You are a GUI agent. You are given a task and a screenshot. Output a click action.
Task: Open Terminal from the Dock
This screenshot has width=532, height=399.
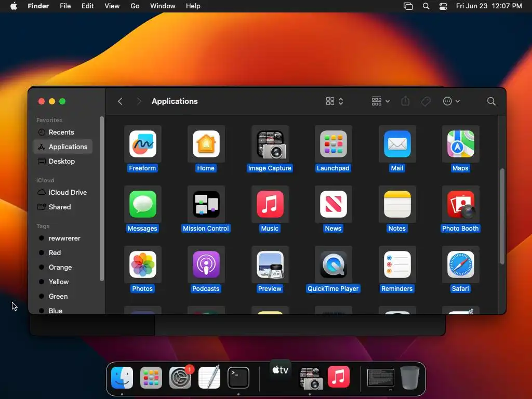pos(238,377)
